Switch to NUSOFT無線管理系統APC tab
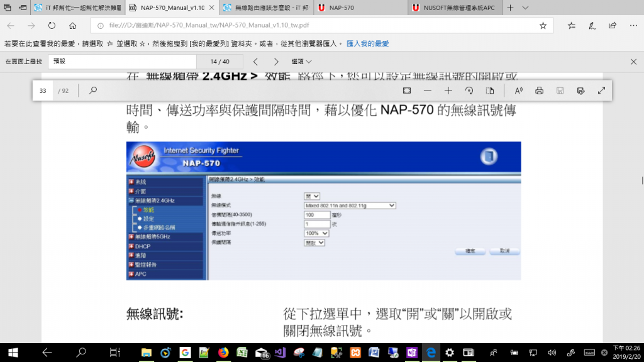Viewport: 644px width, 362px height. click(455, 8)
